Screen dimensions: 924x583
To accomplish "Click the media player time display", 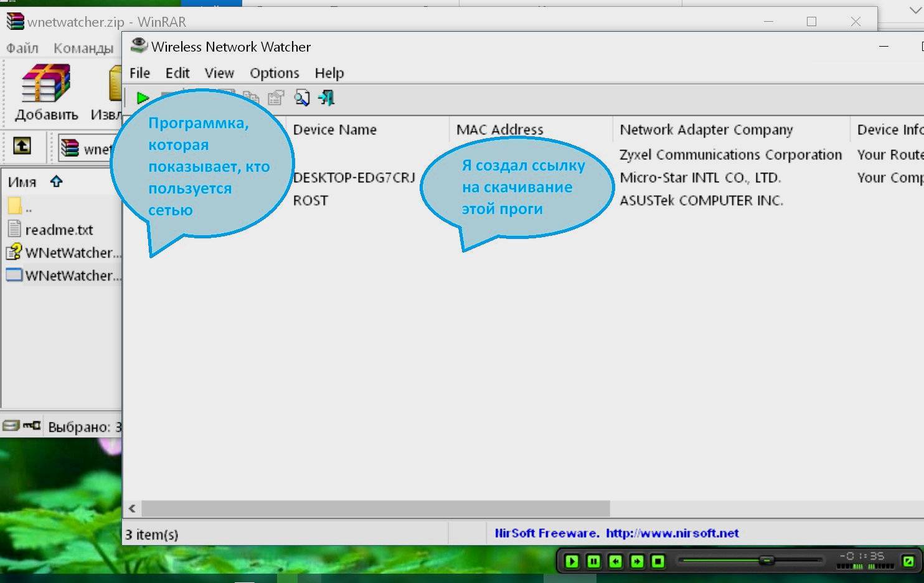I will coord(862,556).
